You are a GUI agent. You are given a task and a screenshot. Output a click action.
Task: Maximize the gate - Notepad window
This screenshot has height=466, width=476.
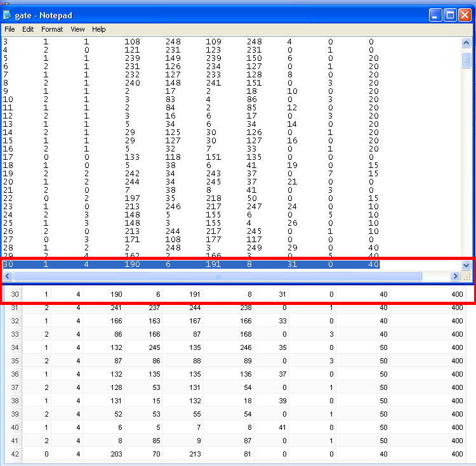pyautogui.click(x=450, y=15)
